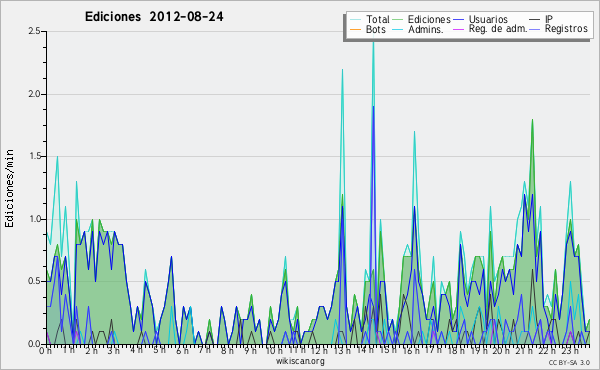Screen dimensions: 600x370
Task: Select the 'Registros' legend entry
Action: click(x=566, y=29)
